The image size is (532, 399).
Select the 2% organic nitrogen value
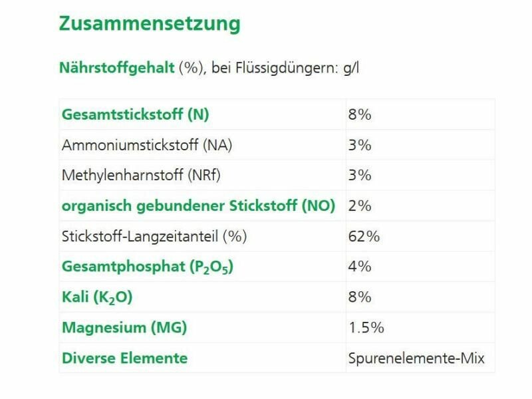tap(359, 205)
